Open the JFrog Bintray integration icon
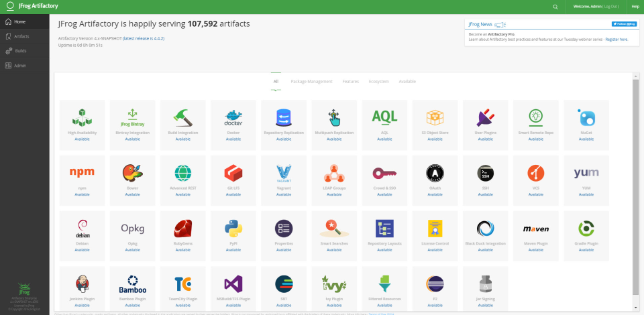The image size is (644, 315). coord(132,117)
